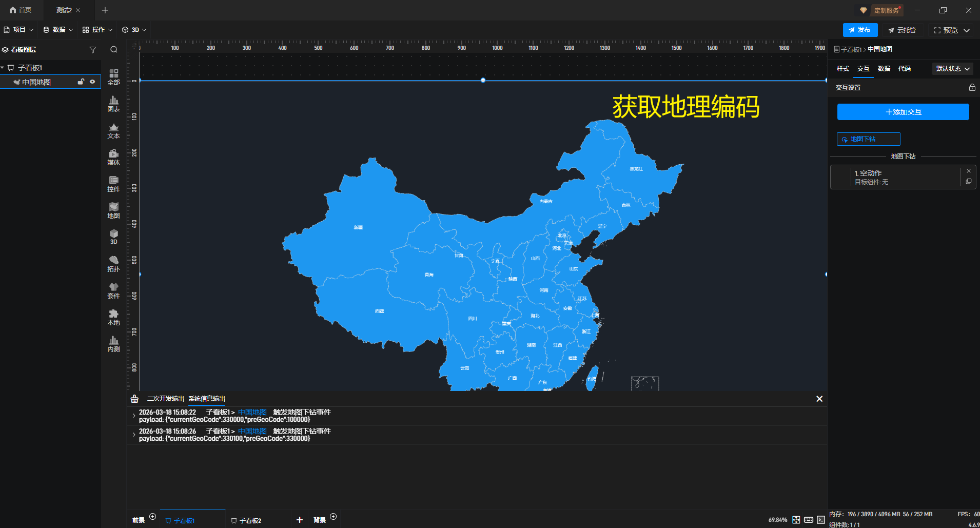Click the search icon in layers panel
Screen dimensions: 980x528
coord(113,49)
